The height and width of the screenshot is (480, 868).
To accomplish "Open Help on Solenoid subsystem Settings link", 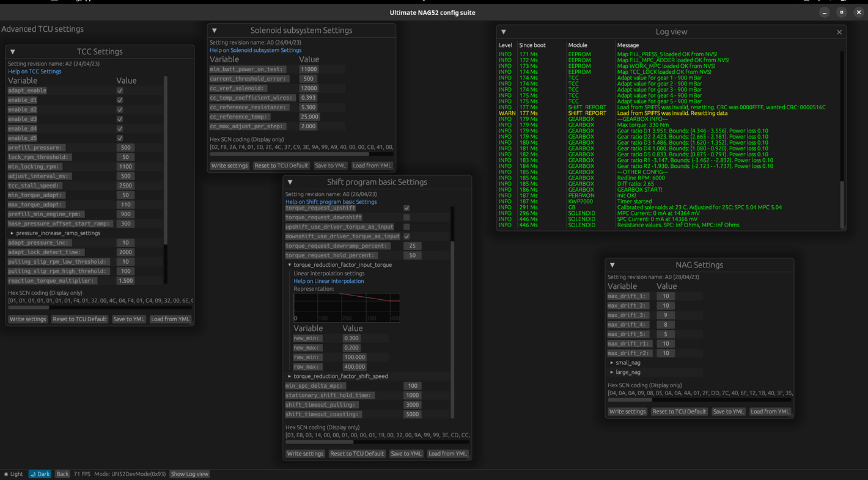I will (256, 50).
